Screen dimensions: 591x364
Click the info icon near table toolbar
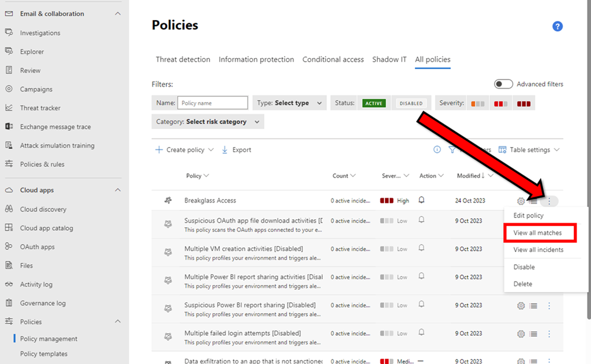pyautogui.click(x=437, y=149)
